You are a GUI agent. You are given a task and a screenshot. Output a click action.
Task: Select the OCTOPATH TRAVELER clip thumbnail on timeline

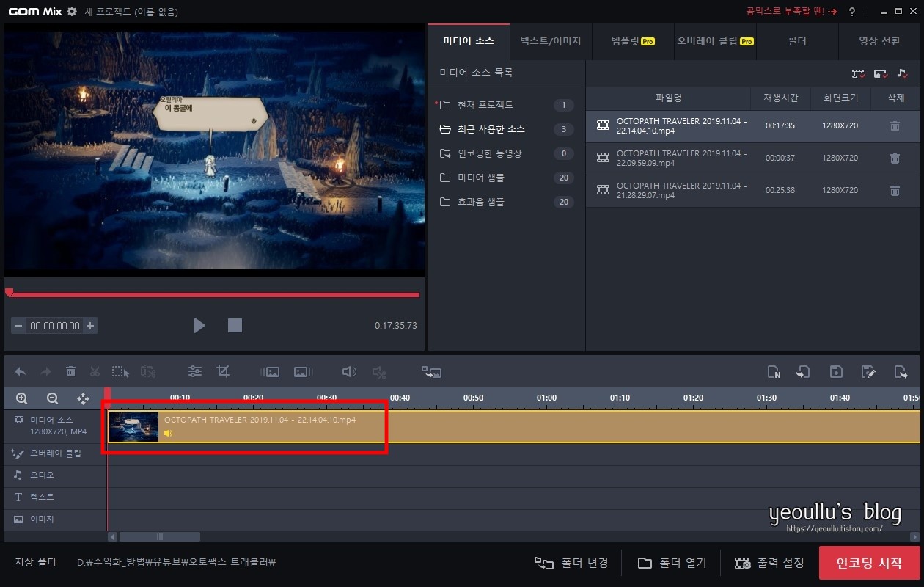pos(133,426)
